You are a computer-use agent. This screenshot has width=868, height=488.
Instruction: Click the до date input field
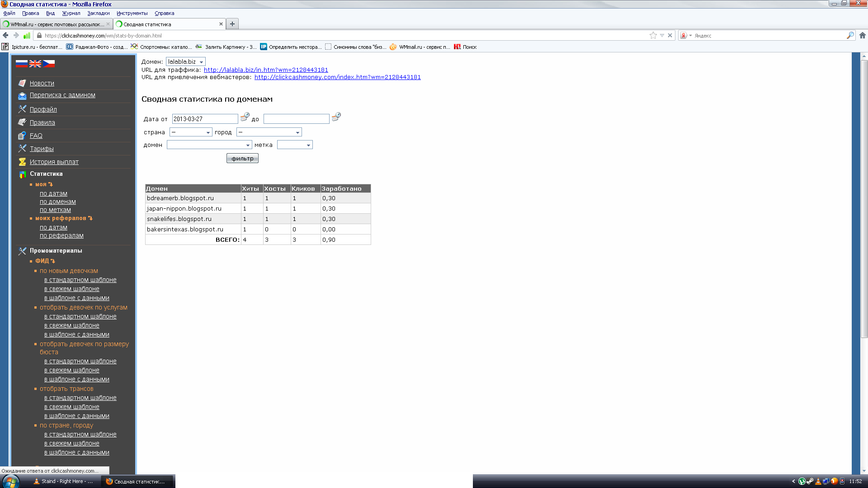point(296,119)
